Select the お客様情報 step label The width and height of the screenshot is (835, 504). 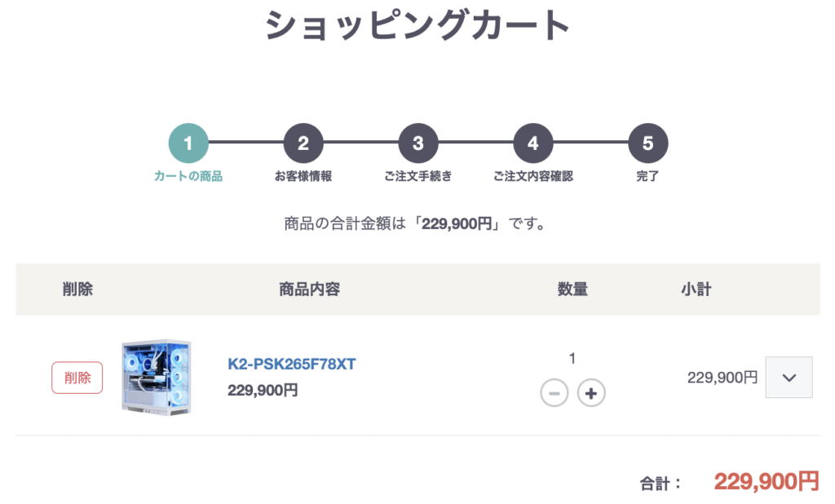click(x=303, y=176)
